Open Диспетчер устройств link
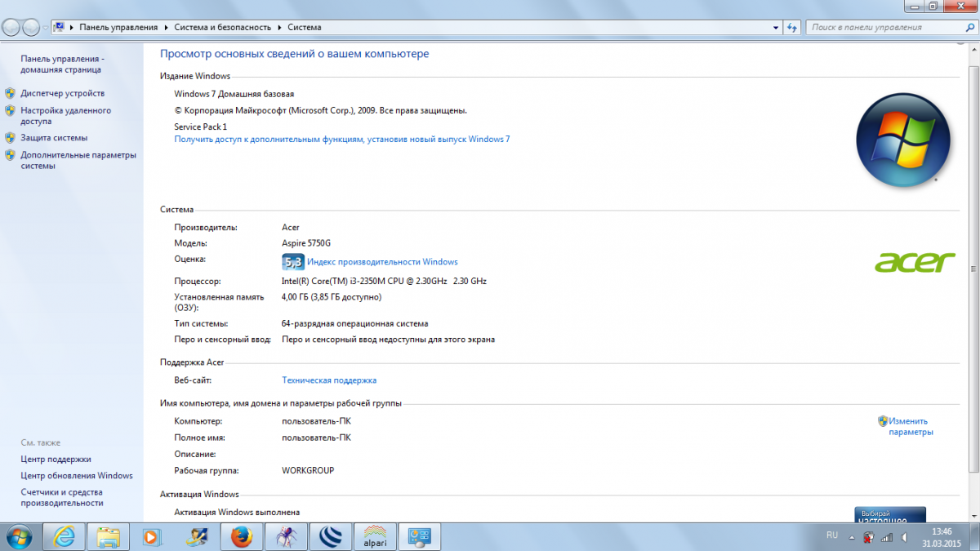 [x=63, y=93]
